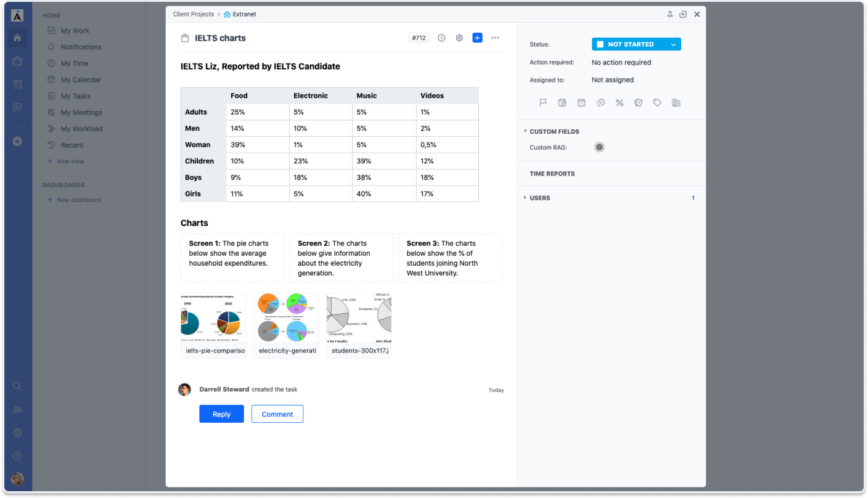Open My Workload in the sidebar
868x498 pixels.
82,129
